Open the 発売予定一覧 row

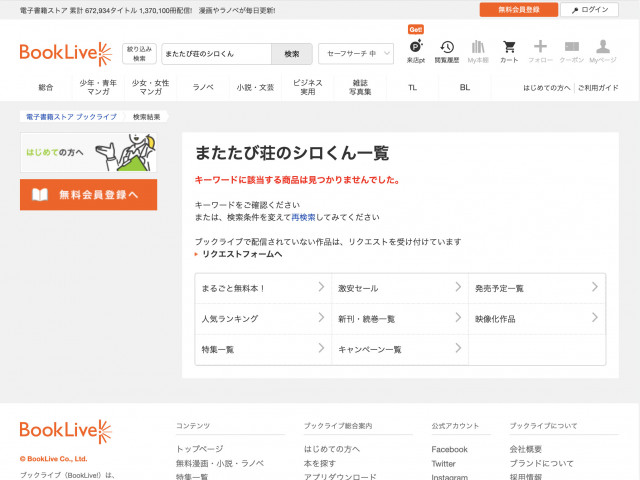tap(537, 288)
